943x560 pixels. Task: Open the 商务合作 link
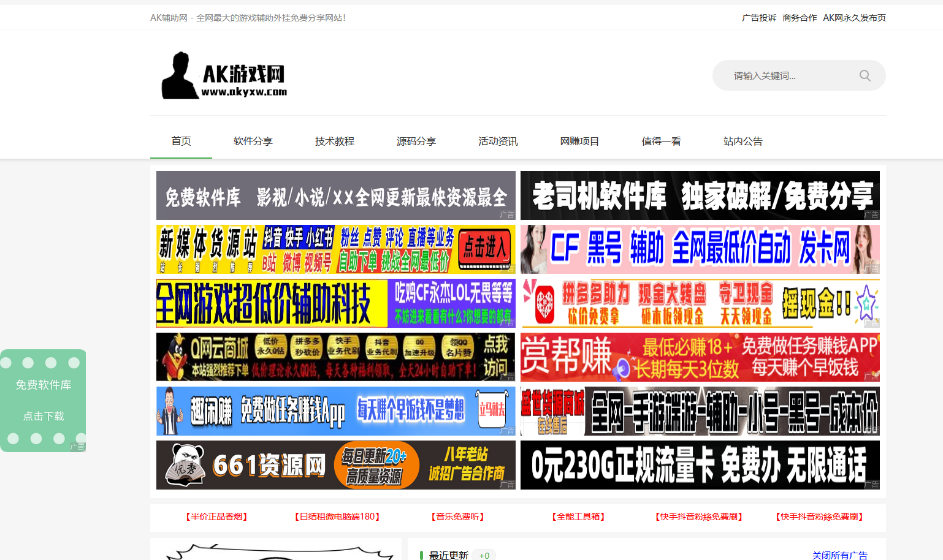(x=800, y=18)
